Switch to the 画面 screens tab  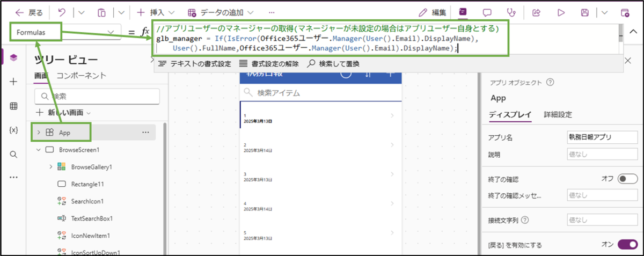[x=41, y=76]
